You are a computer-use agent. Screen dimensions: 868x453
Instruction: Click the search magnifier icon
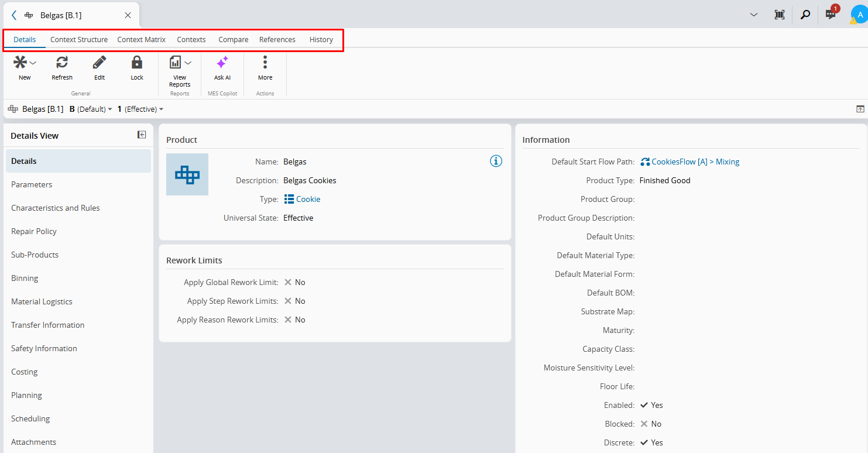click(805, 15)
